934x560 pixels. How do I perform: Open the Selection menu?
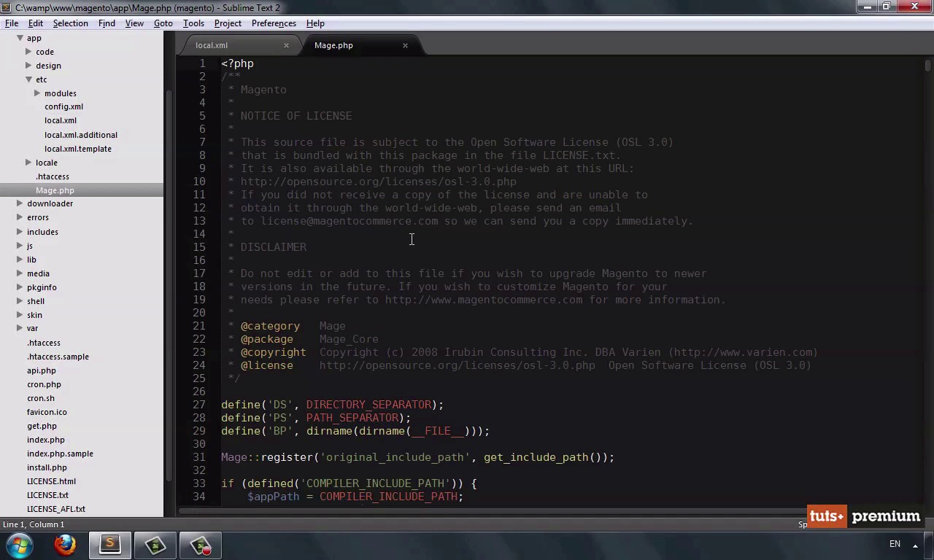coord(70,23)
